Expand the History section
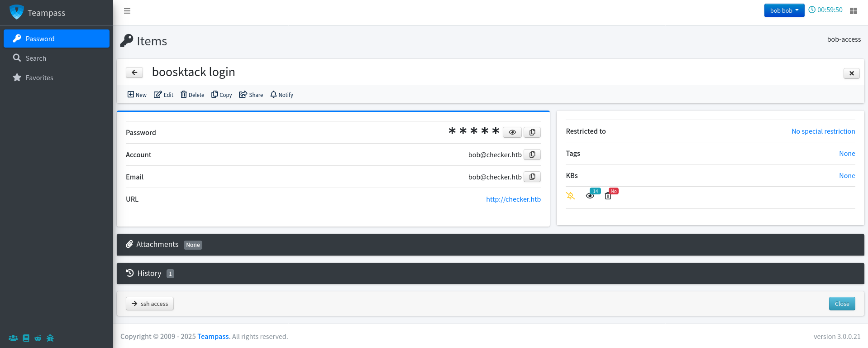The height and width of the screenshot is (348, 868). [491, 274]
